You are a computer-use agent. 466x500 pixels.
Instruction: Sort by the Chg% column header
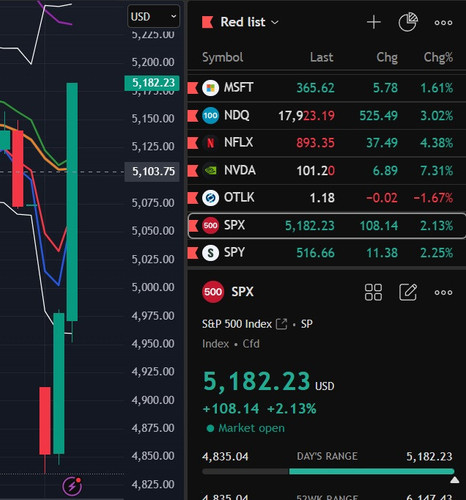pyautogui.click(x=438, y=57)
